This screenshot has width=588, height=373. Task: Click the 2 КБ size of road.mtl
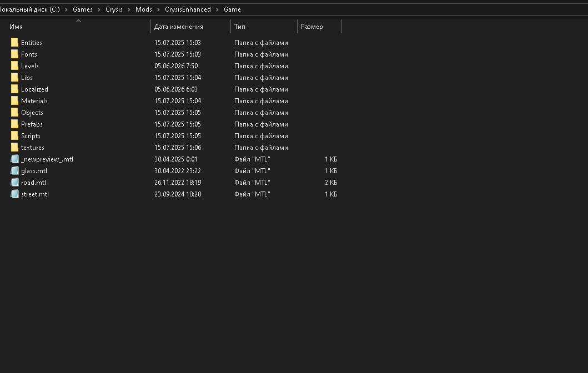[331, 183]
